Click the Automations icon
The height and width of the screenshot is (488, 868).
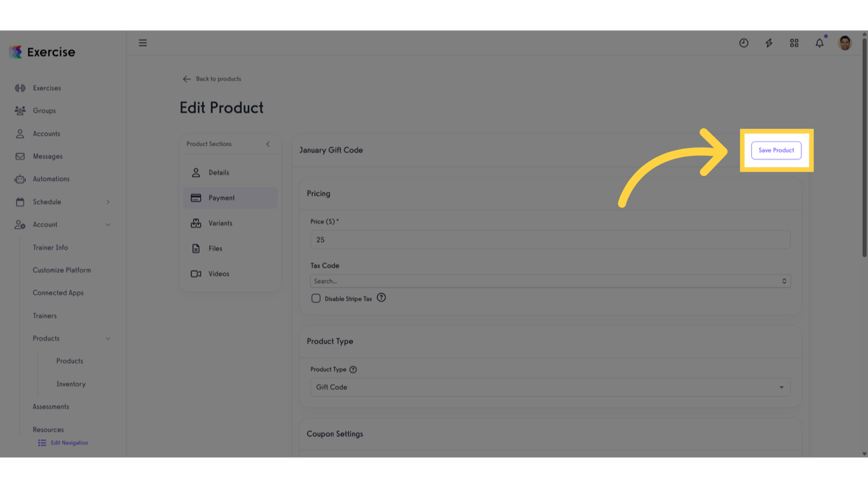click(20, 179)
